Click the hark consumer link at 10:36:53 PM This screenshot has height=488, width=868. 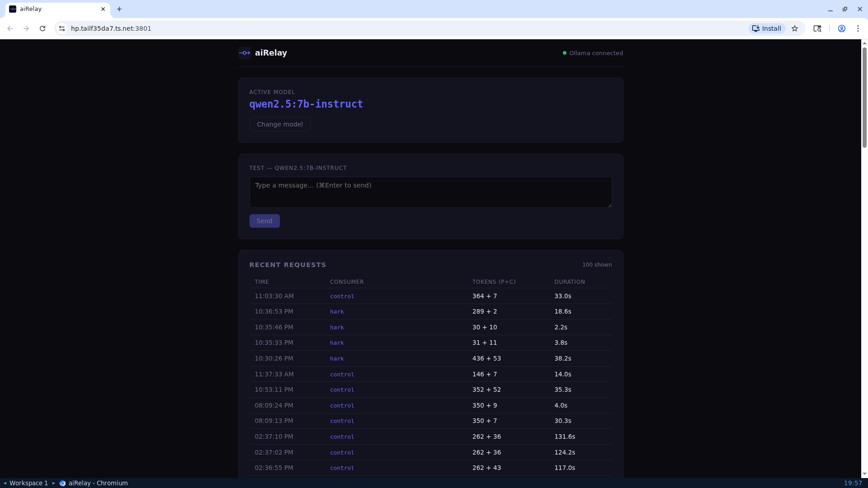337,311
